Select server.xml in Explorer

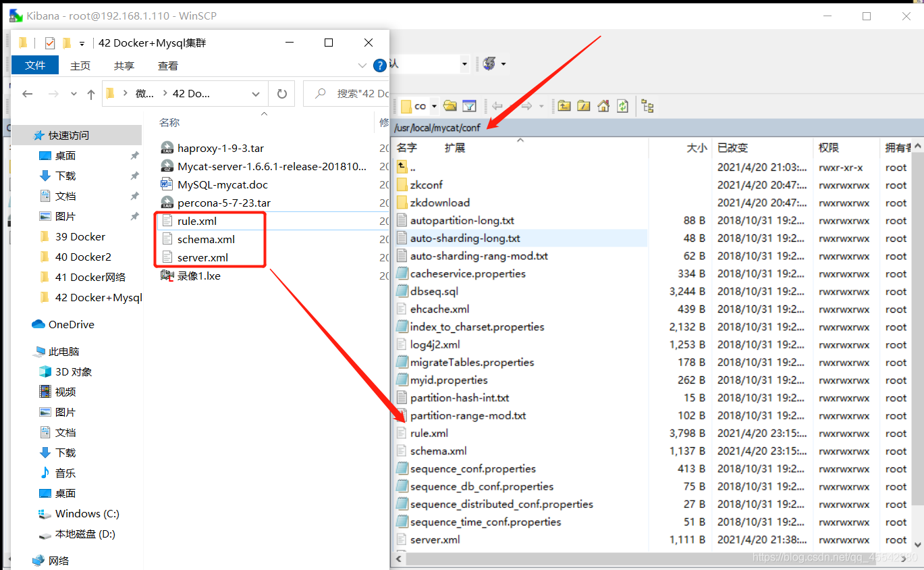[x=202, y=257]
